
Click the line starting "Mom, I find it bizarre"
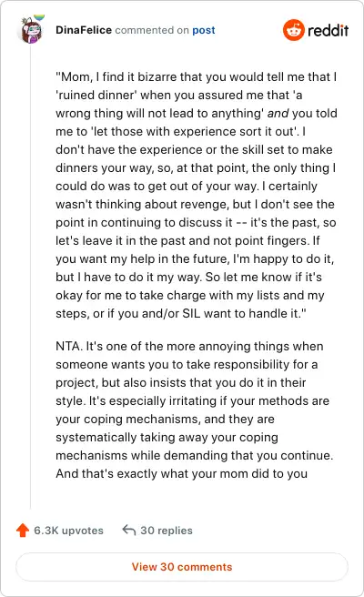pyautogui.click(x=196, y=76)
